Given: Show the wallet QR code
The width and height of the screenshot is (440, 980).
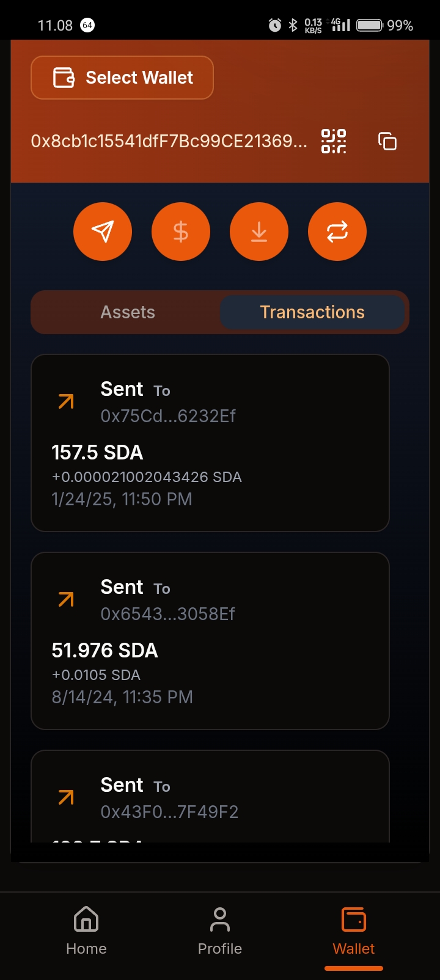Looking at the screenshot, I should click(x=334, y=141).
